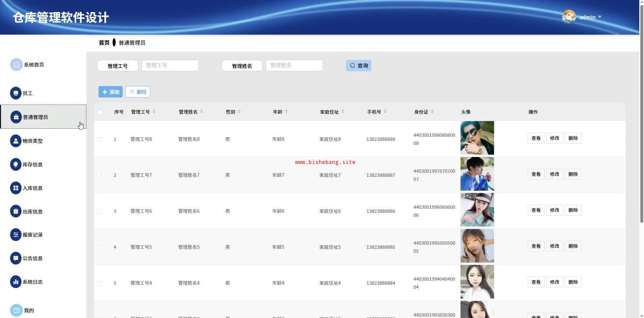Check the checkbox for row 1
644x318 pixels.
(x=99, y=139)
